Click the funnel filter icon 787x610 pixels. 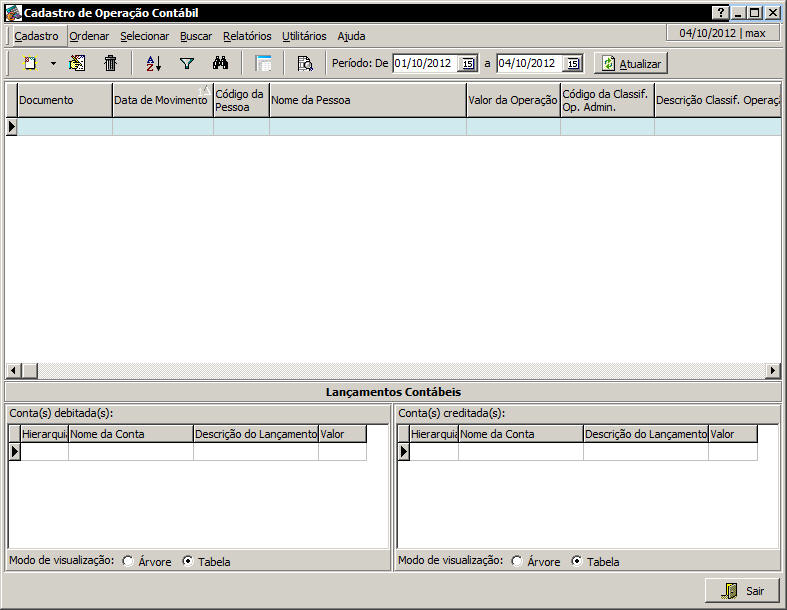[186, 63]
